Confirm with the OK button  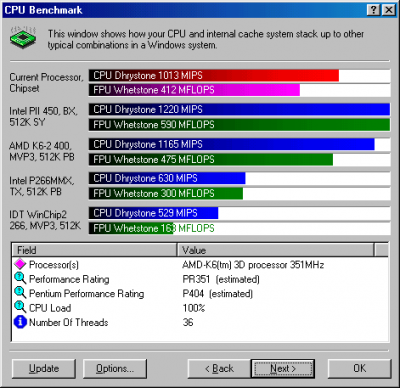tap(359, 369)
